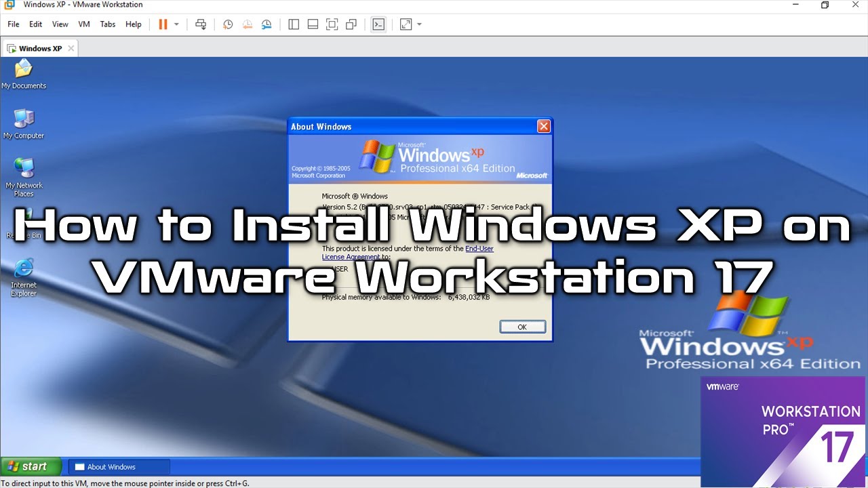Switch to Unity mode

click(x=351, y=24)
